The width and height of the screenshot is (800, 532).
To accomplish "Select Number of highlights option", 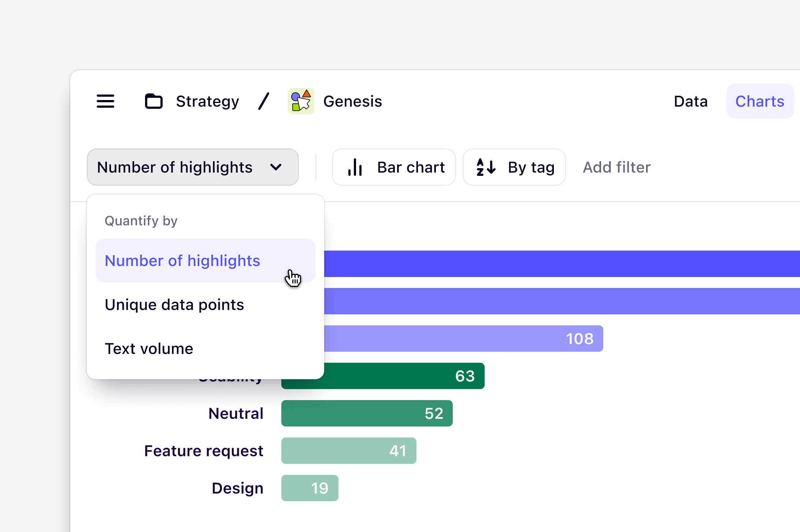I will (182, 261).
